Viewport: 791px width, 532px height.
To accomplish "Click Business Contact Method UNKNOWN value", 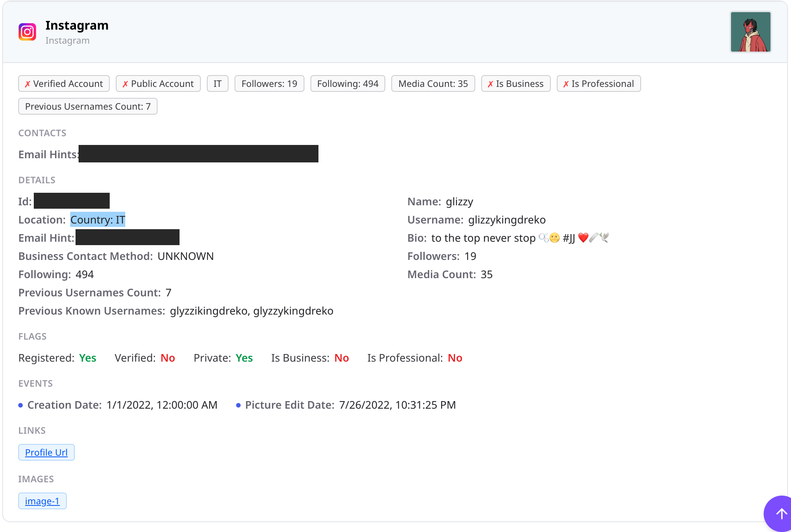I will pyautogui.click(x=186, y=256).
